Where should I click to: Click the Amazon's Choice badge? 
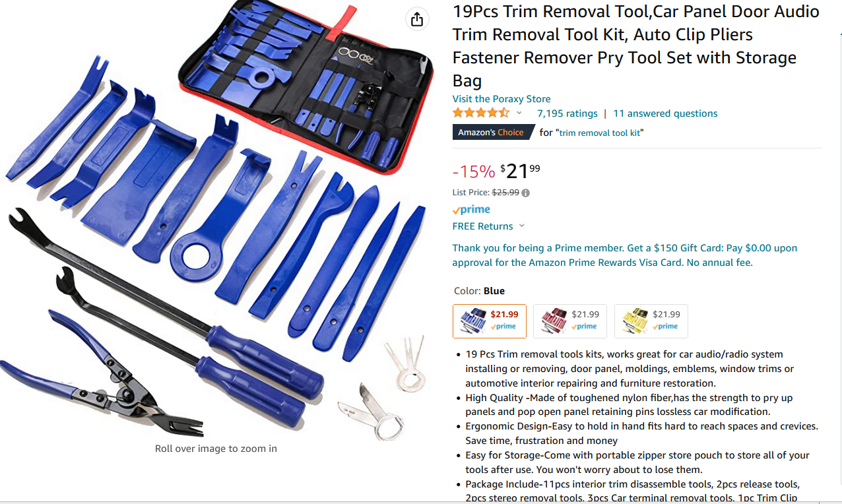pyautogui.click(x=492, y=132)
